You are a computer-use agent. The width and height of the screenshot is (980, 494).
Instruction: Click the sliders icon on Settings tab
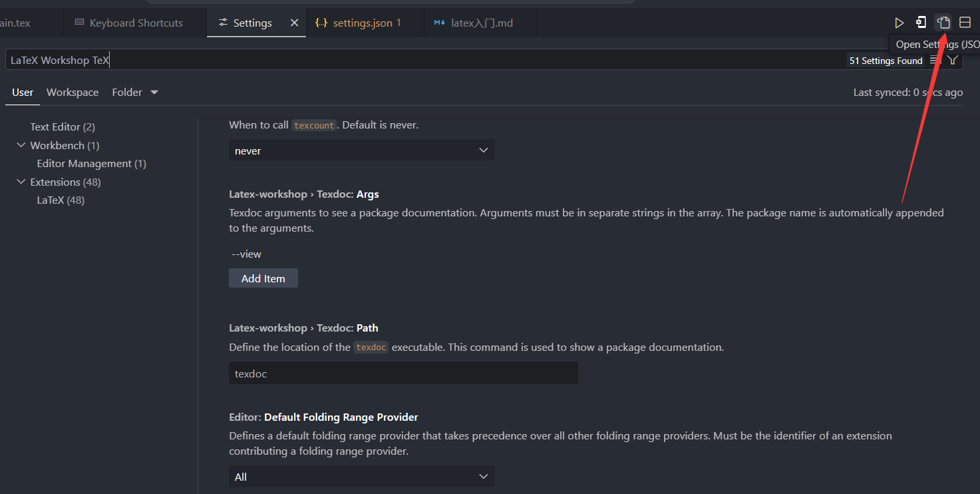(223, 23)
